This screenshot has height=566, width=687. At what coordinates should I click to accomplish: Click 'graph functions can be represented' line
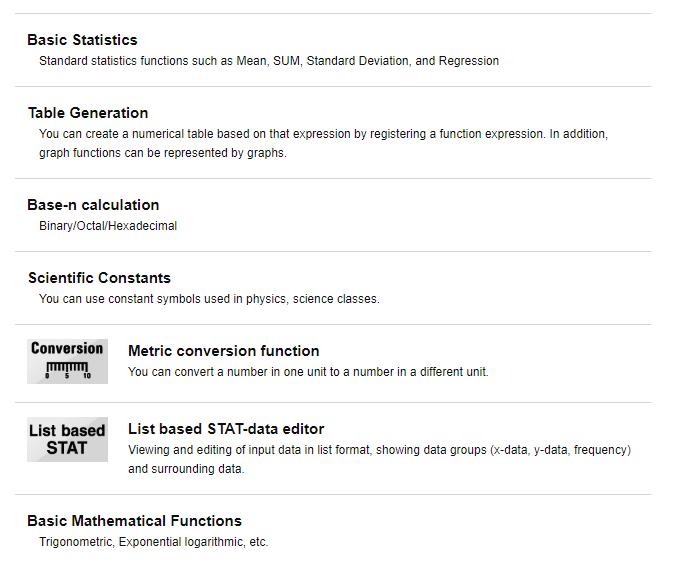point(163,153)
